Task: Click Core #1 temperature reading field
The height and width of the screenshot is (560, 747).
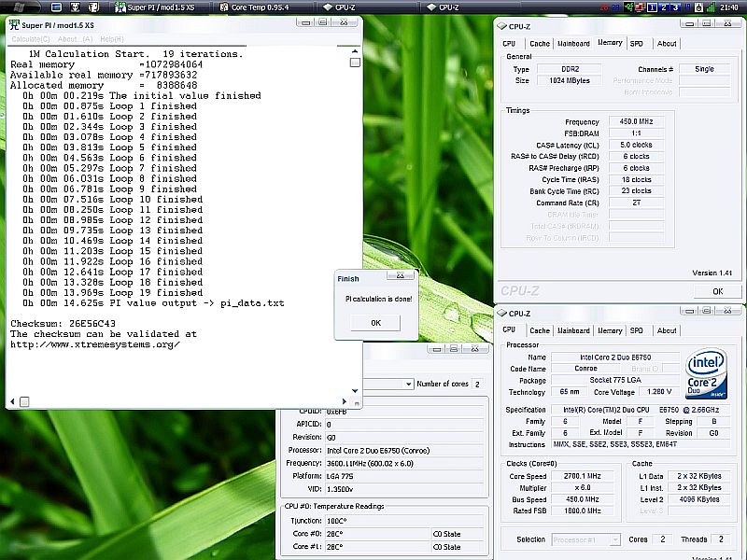Action: click(377, 547)
